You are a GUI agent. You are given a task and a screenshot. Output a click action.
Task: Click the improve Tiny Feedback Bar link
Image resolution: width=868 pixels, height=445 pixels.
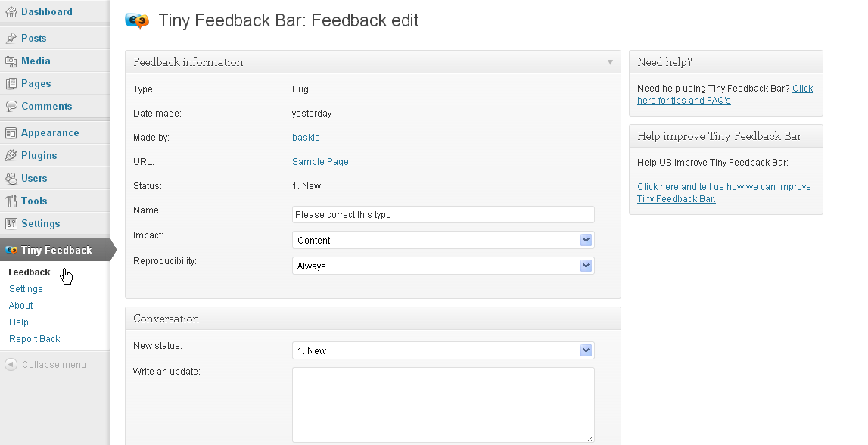point(724,193)
